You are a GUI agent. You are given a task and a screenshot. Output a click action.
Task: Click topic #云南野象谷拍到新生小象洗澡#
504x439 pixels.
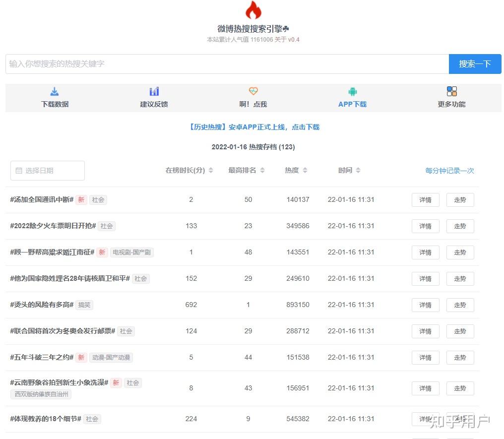point(59,382)
